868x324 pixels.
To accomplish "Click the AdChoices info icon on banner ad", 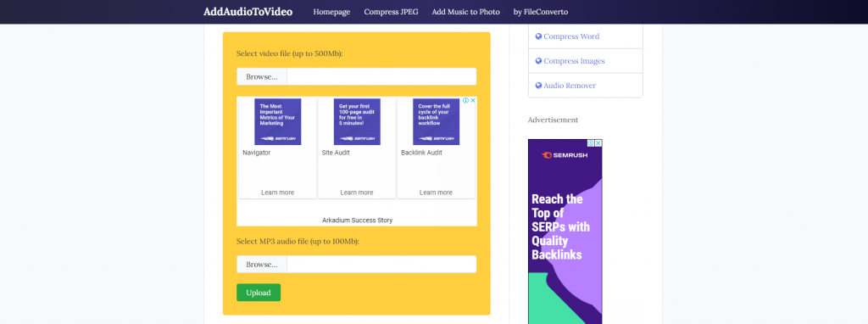I will [x=466, y=101].
